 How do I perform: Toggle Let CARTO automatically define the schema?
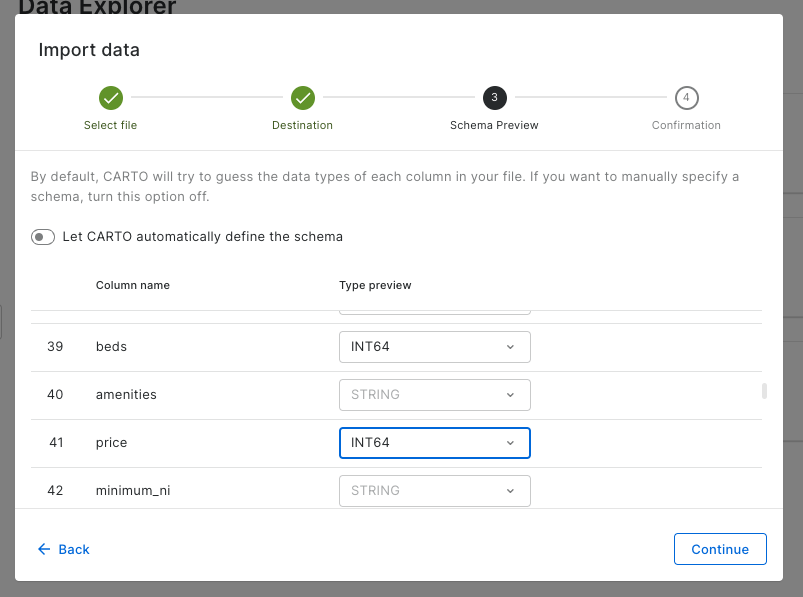point(43,237)
